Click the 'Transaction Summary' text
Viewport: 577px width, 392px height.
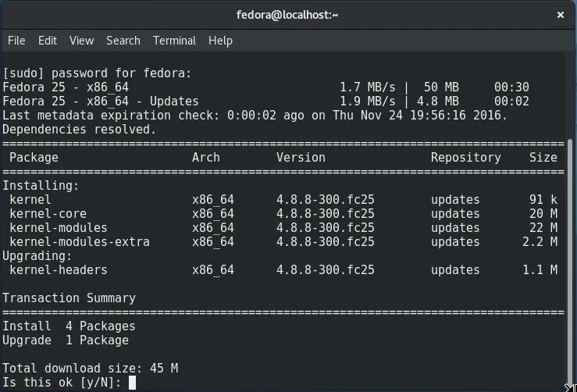[69, 298]
